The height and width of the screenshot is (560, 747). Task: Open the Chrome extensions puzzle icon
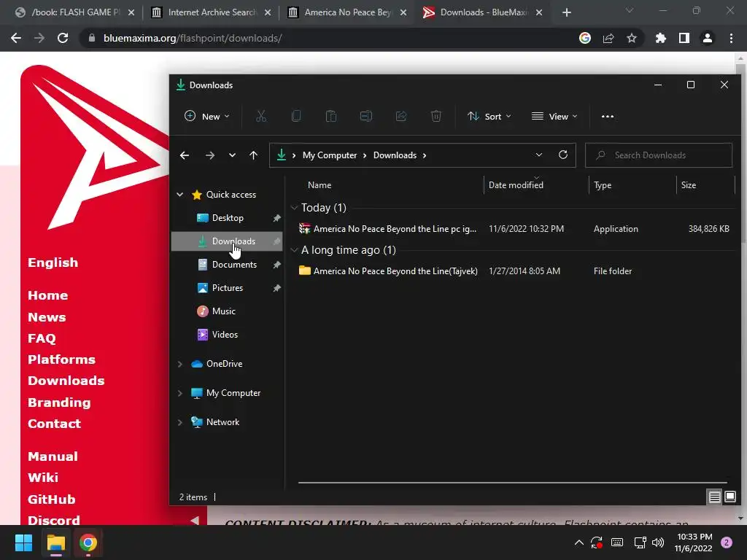point(660,38)
